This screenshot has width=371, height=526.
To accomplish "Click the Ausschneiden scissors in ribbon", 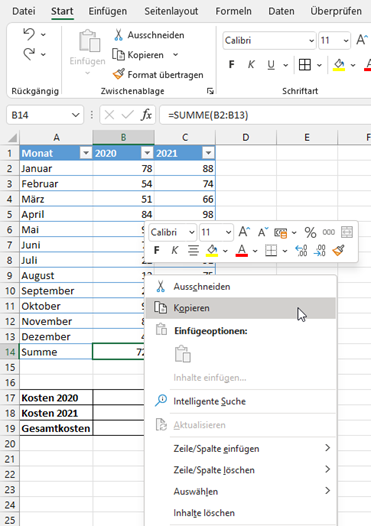I will point(118,35).
